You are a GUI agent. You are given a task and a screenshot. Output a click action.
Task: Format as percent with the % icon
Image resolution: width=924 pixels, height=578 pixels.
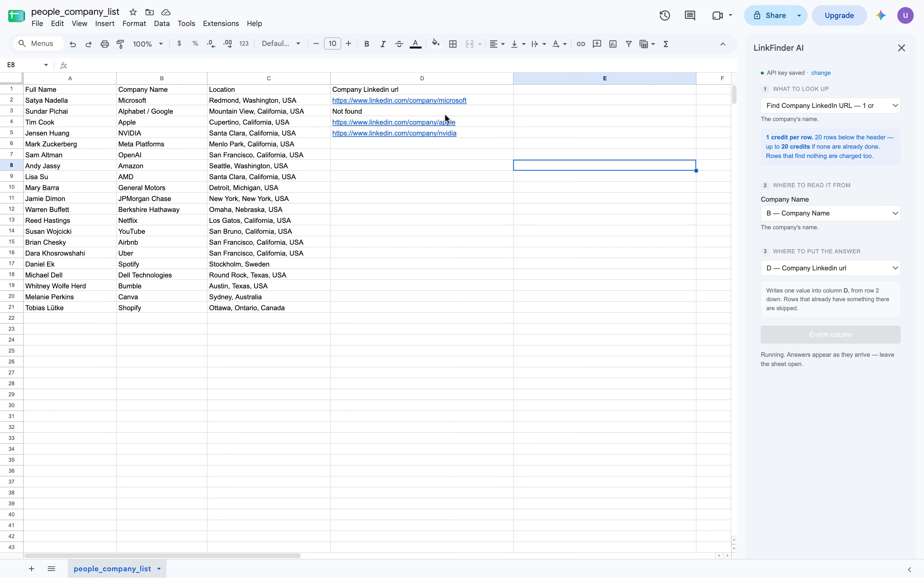click(x=195, y=44)
